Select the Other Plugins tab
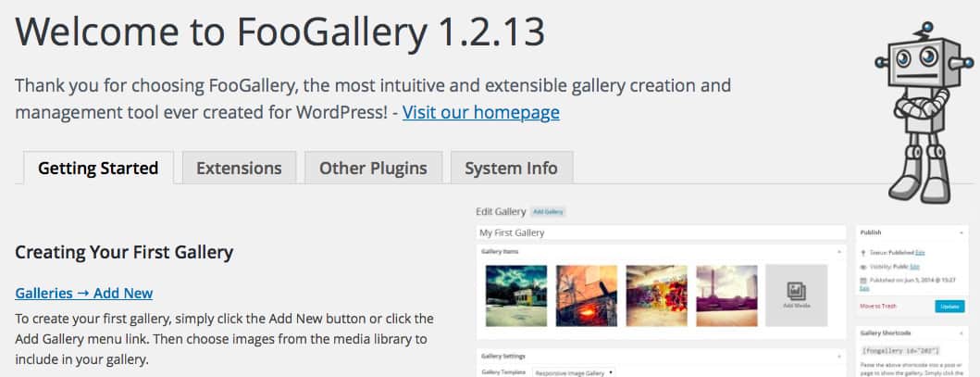980x377 pixels. click(373, 168)
